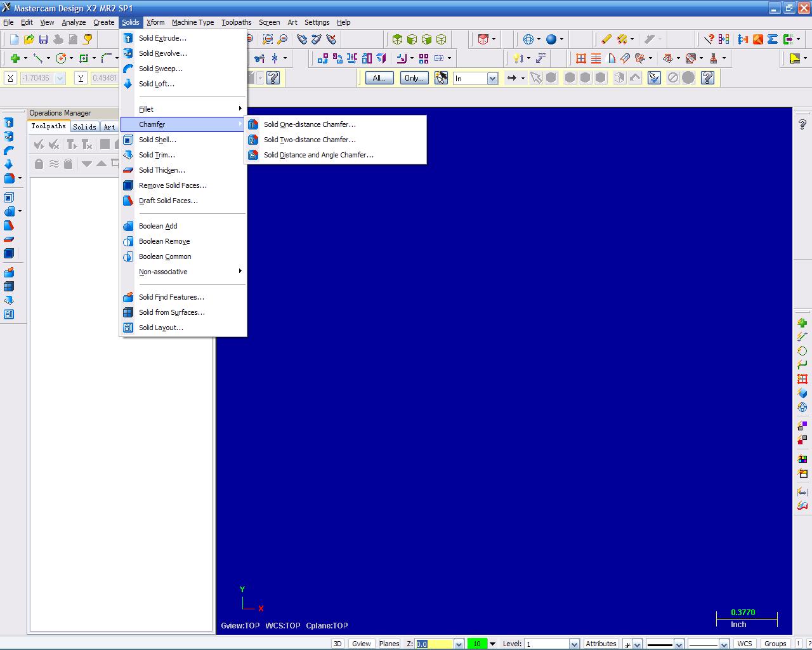Click the green plus icon on right toolbar
This screenshot has width=812, height=650.
tap(802, 323)
